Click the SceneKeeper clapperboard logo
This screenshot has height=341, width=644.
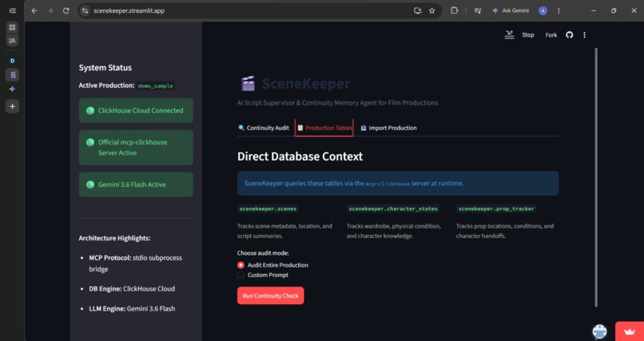[248, 84]
